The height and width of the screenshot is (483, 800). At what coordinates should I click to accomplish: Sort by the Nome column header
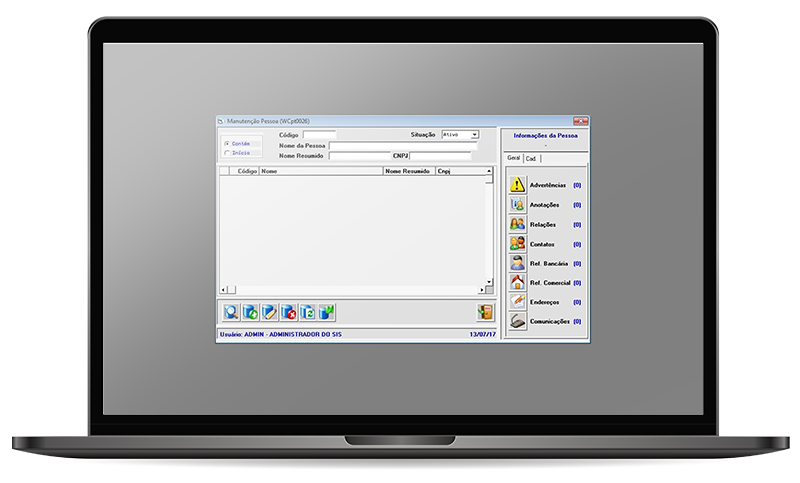tap(321, 171)
